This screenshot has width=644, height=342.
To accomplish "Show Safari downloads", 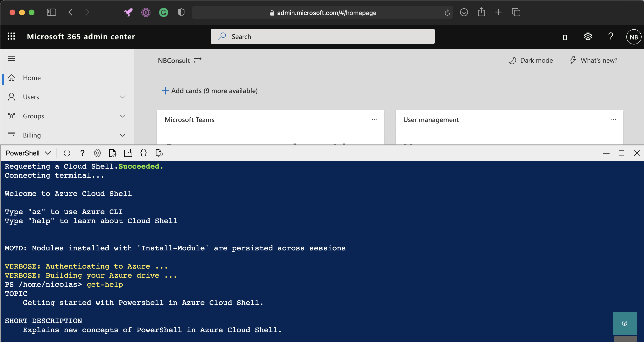I will 464,12.
